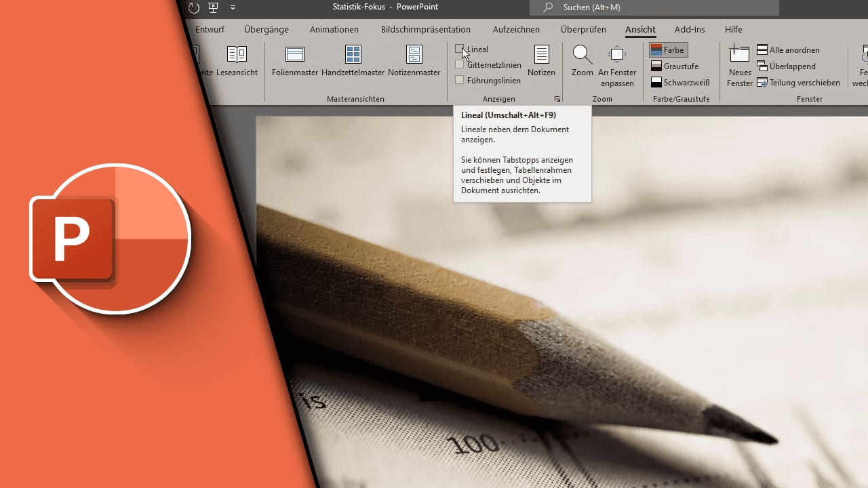The height and width of the screenshot is (488, 868).
Task: Open the Entwurf tab
Action: coord(210,30)
